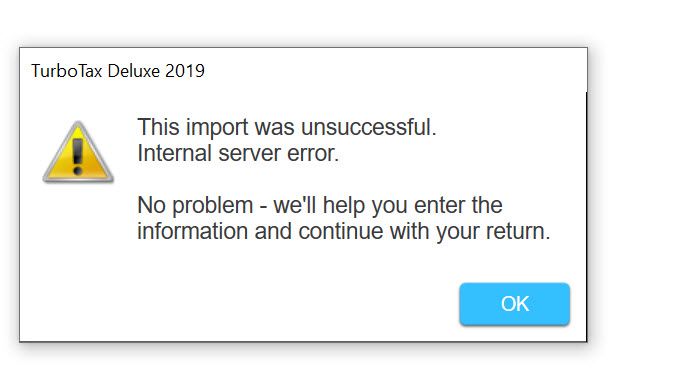
Task: Click the word 'Internal' in error line
Action: (175, 153)
